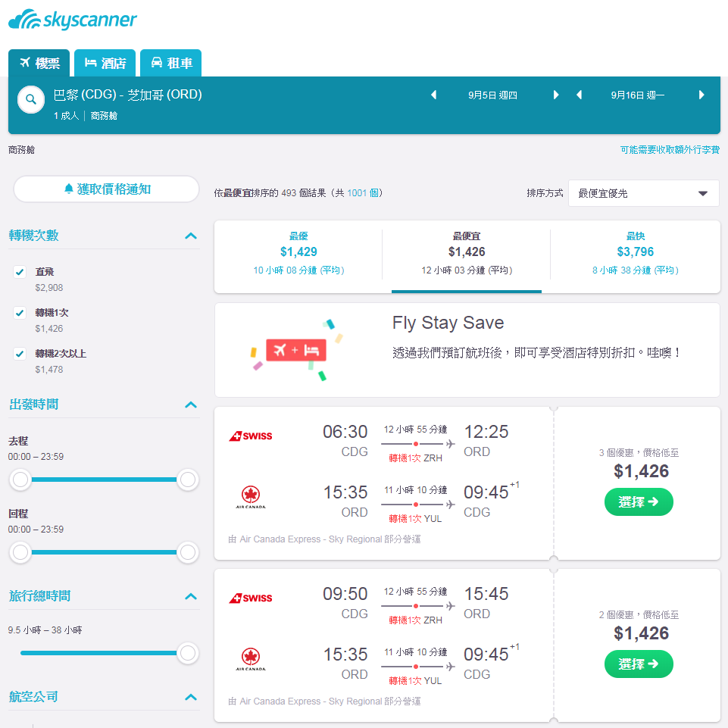Click the 巴黎 (CDG) - 芝加哥 (ORD) route text

[x=128, y=95]
